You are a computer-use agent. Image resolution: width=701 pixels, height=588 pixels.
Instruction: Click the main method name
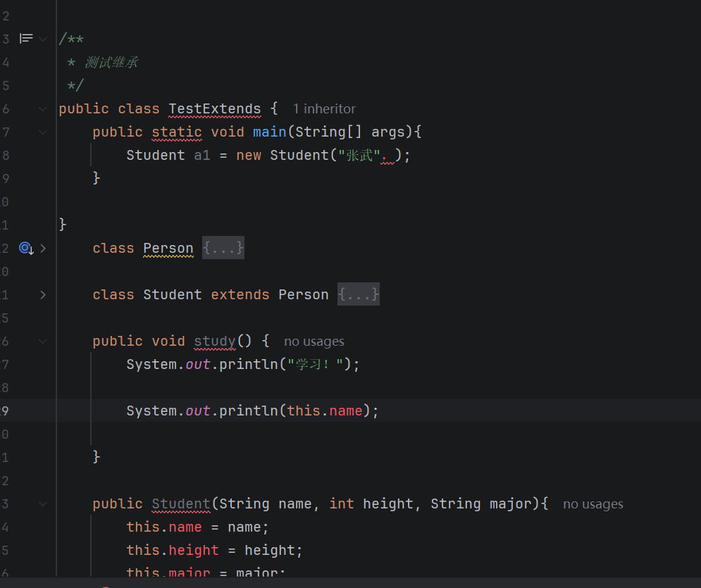tap(270, 132)
